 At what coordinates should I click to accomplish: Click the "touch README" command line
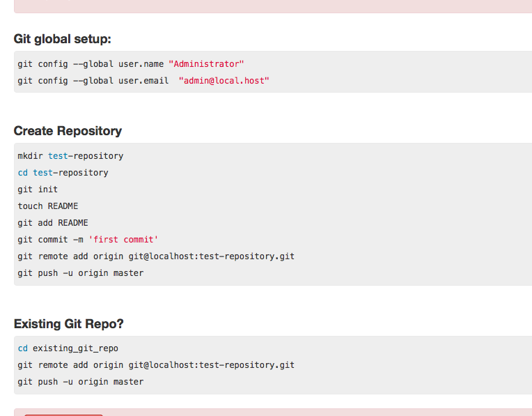coord(48,206)
